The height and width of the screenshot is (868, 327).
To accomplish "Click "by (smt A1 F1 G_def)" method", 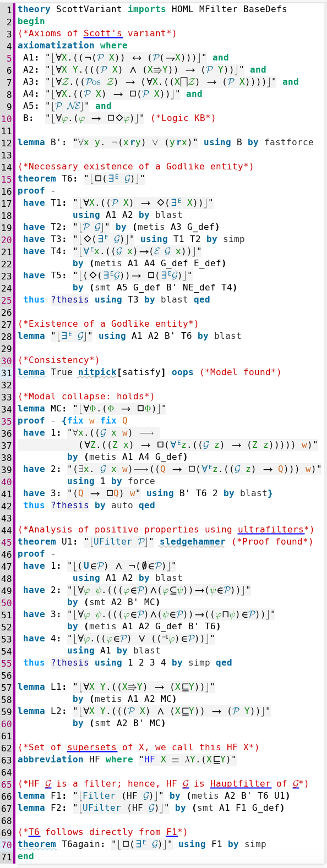I will click(230, 808).
